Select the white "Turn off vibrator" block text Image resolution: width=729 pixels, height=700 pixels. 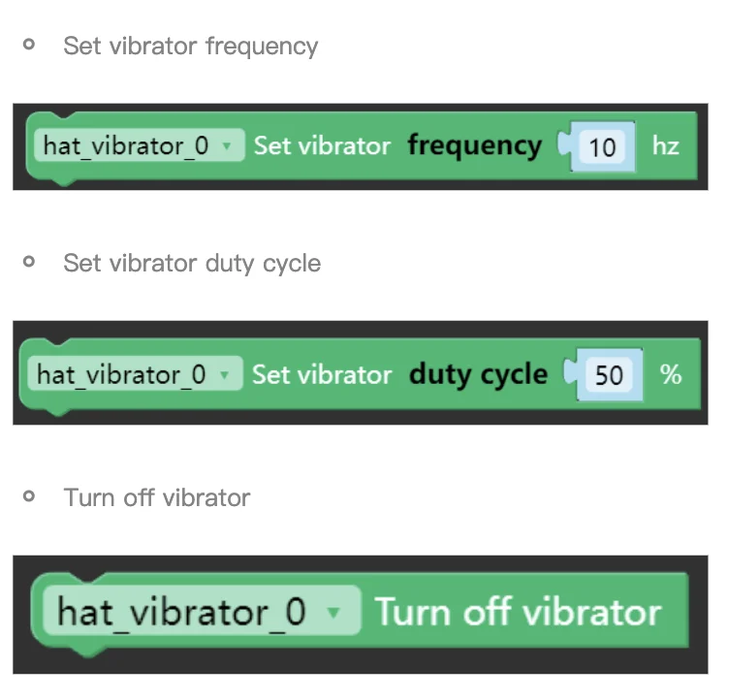tap(518, 613)
